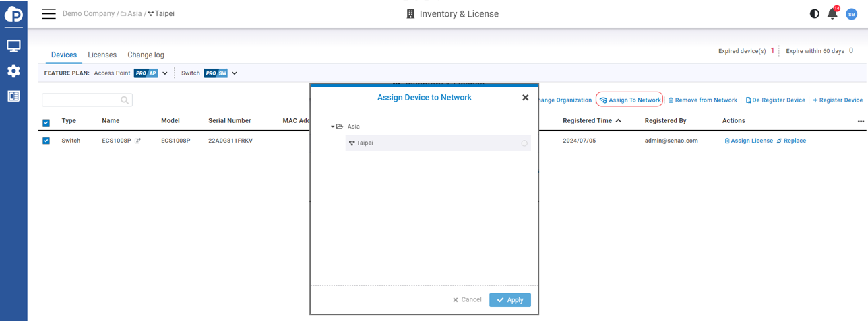Open the monitor dashboard sidebar icon
The image size is (868, 321).
point(13,46)
